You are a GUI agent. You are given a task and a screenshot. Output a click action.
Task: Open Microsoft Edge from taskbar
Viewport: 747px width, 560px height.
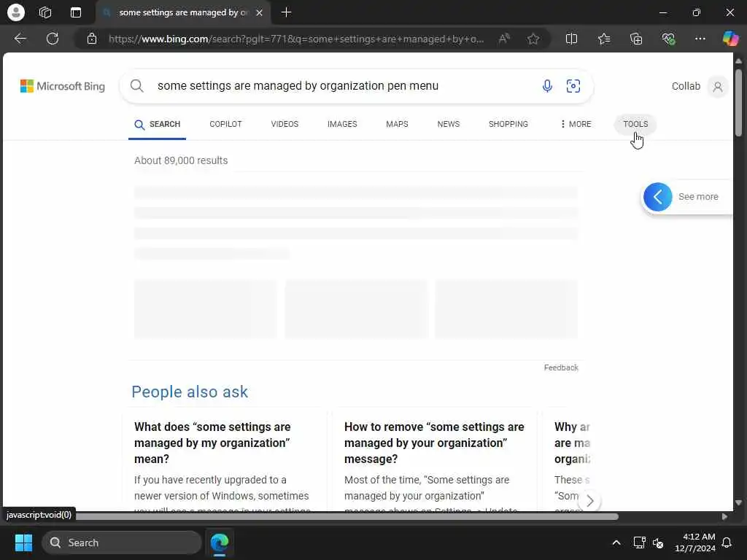(219, 542)
